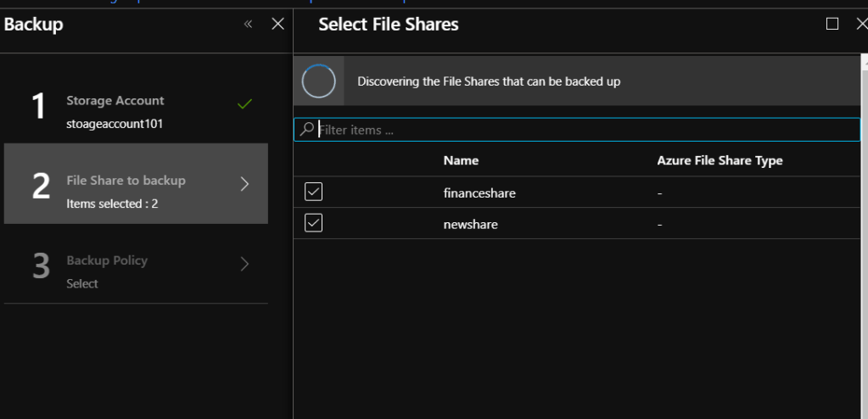Sort by Name column header
This screenshot has height=419, width=868.
pyautogui.click(x=461, y=160)
